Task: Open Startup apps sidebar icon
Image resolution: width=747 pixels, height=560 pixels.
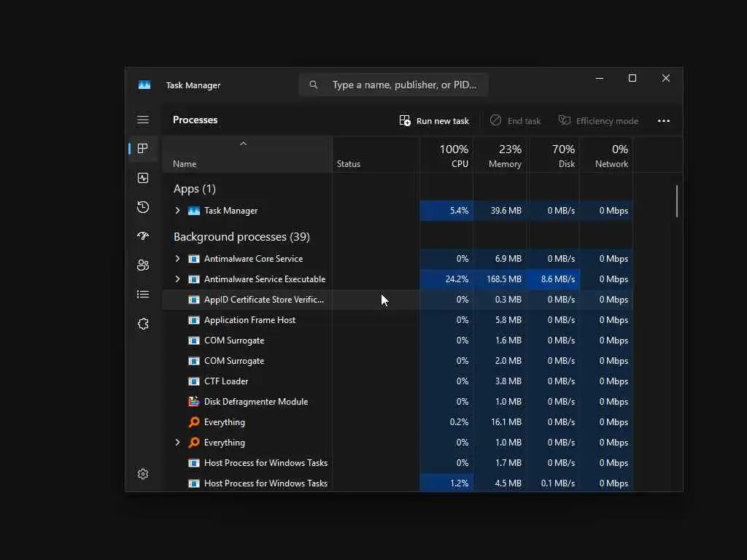Action: [143, 236]
